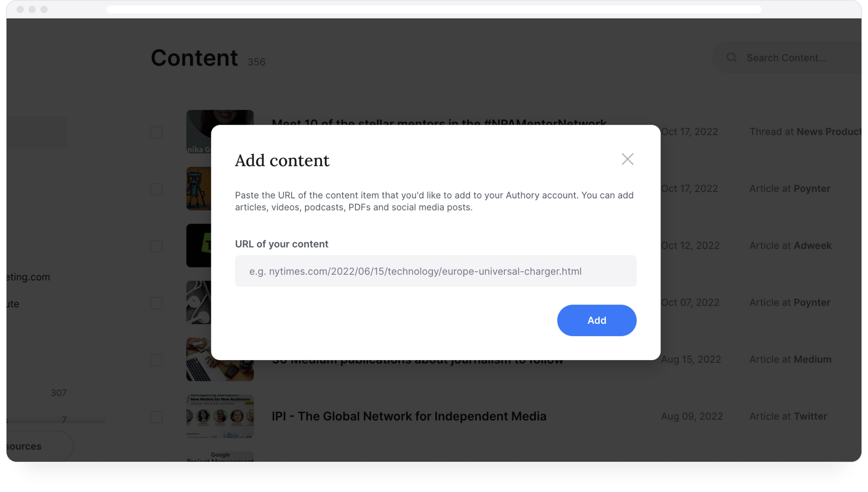Click the browser address bar
The width and height of the screenshot is (868, 492).
tap(434, 9)
